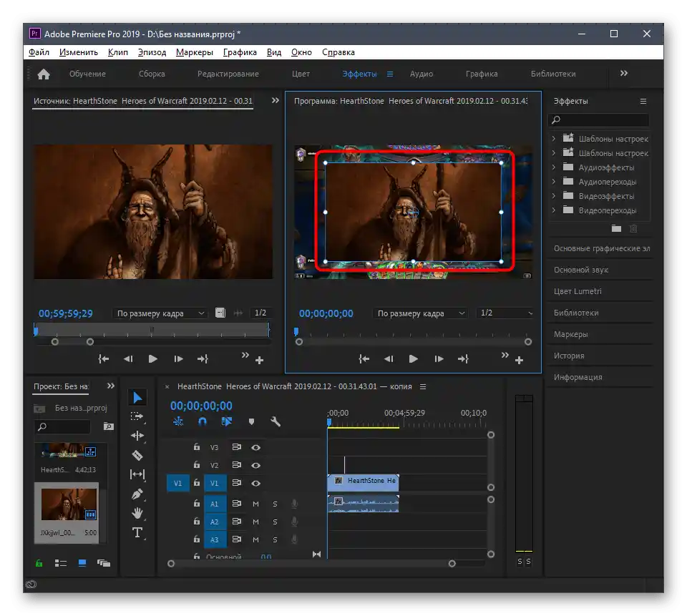This screenshot has height=616, width=687.
Task: Mute audio track A1
Action: click(x=255, y=504)
